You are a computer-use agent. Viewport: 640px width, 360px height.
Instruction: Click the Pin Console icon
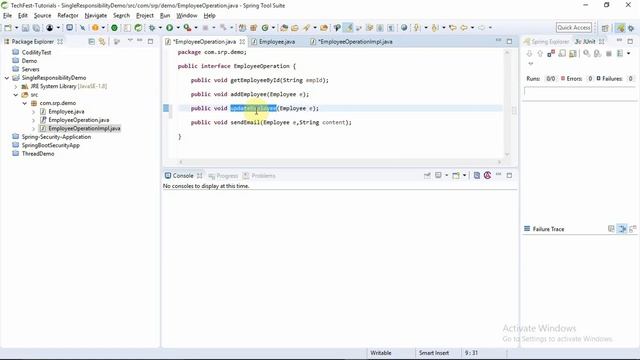[427, 176]
